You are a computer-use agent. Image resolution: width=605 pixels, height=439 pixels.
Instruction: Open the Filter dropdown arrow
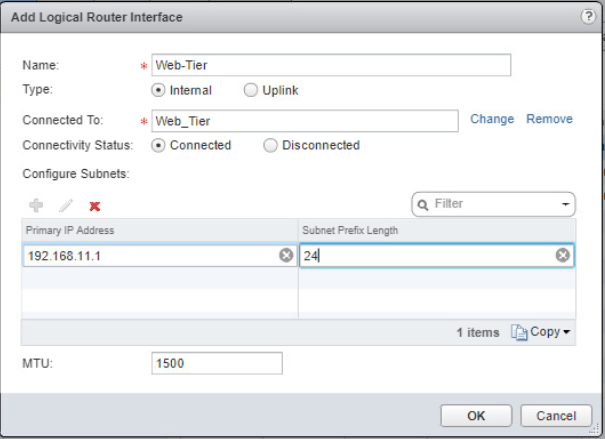565,204
